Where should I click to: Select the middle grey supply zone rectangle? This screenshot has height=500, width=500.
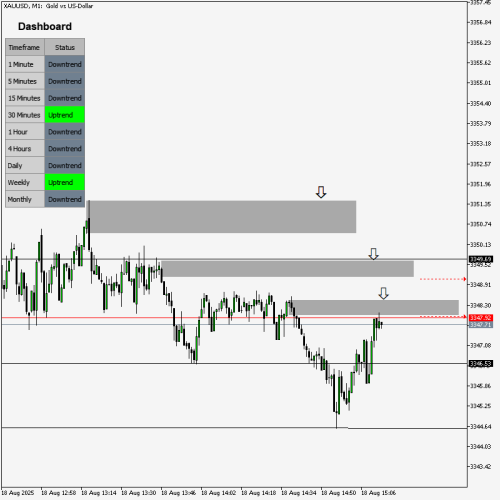point(288,269)
